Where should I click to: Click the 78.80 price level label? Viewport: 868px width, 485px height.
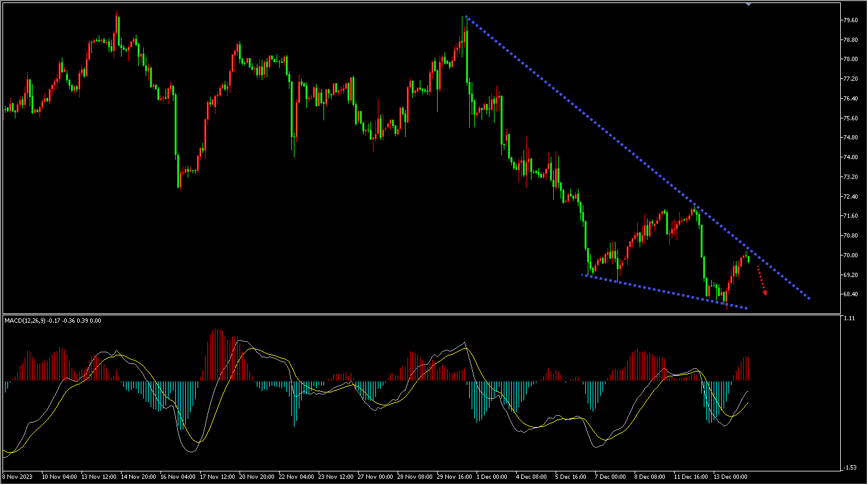click(x=849, y=39)
